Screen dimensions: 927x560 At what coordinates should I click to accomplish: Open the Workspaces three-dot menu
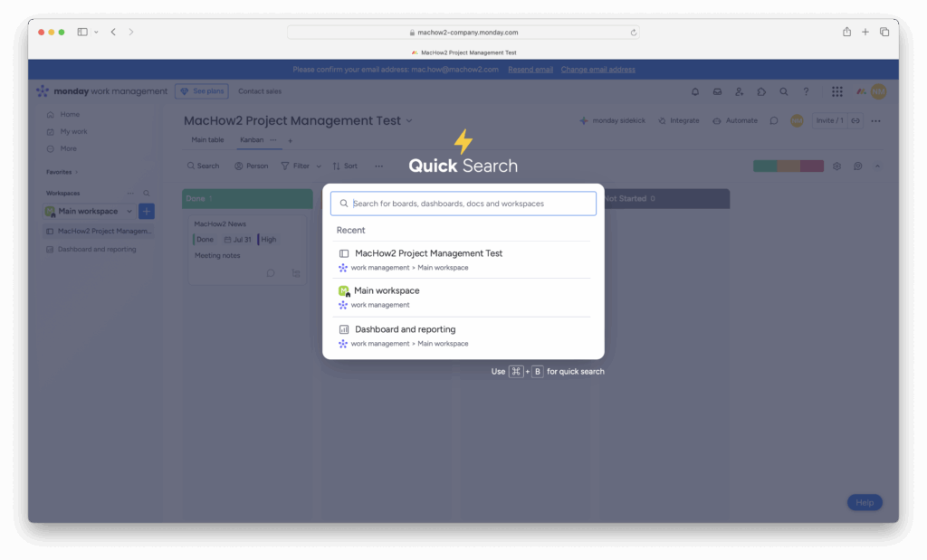pyautogui.click(x=130, y=194)
